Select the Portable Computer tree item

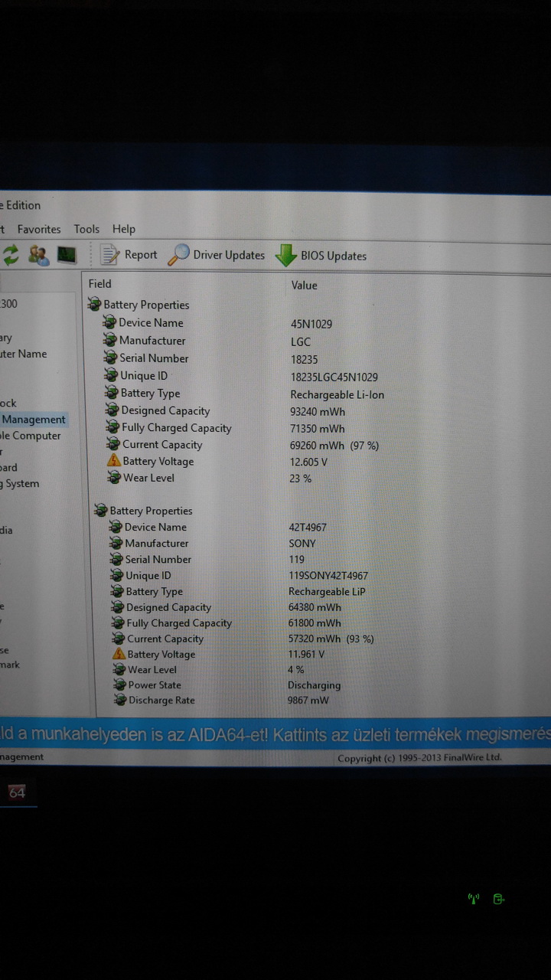31,436
